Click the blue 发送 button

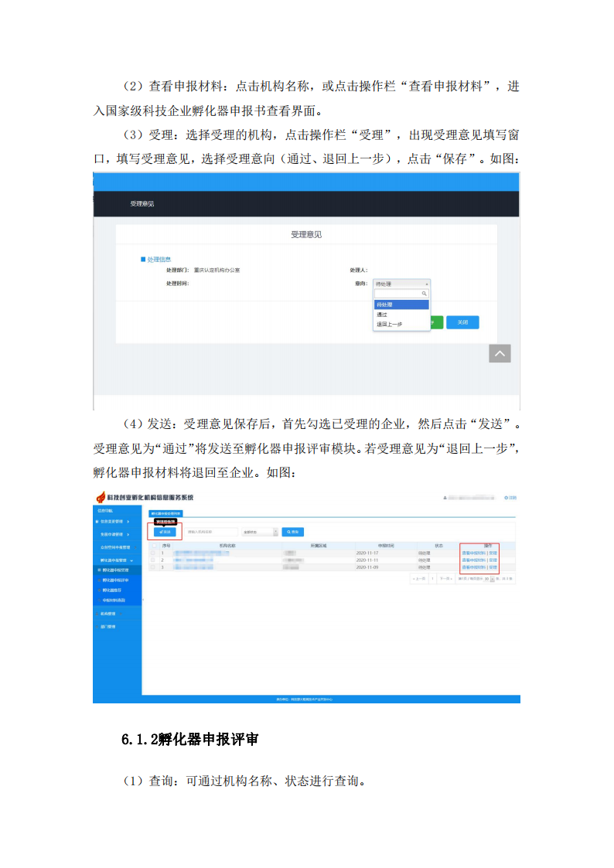coord(165,532)
